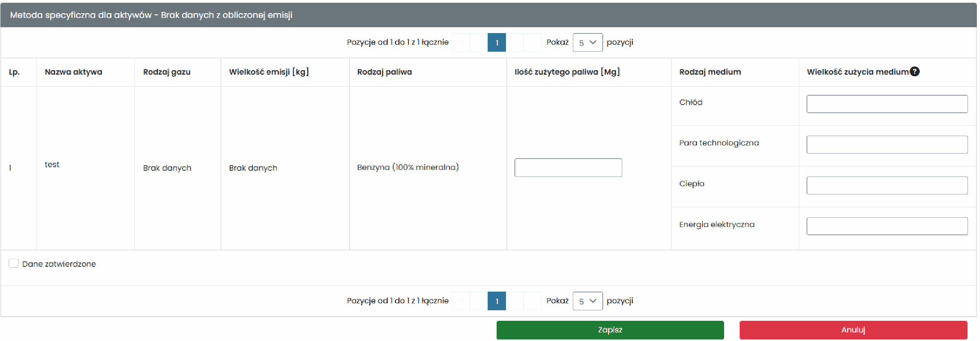
Task: Focus the Ciepło consumption input field
Action: [x=887, y=185]
